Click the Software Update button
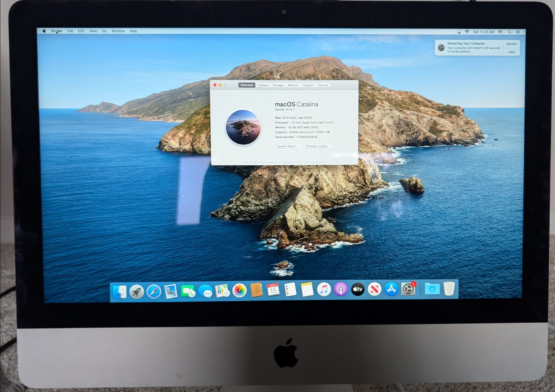Screen dimensions: 555x392 pos(317,146)
